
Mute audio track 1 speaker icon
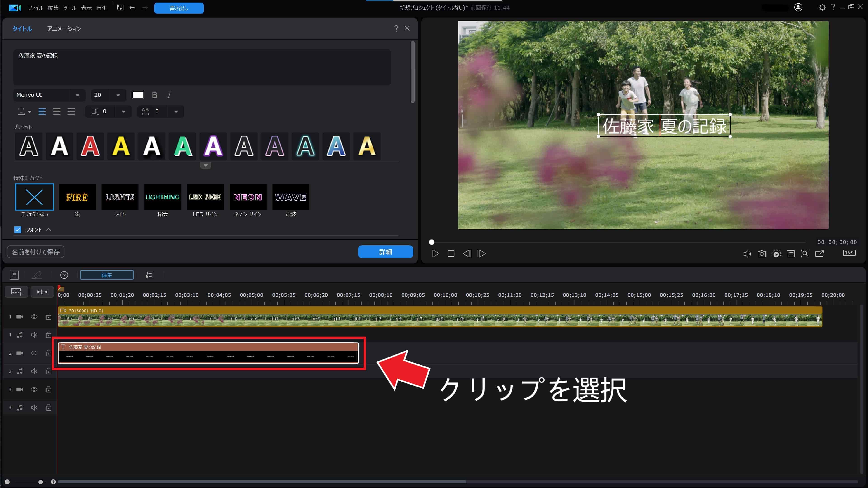pos(34,335)
